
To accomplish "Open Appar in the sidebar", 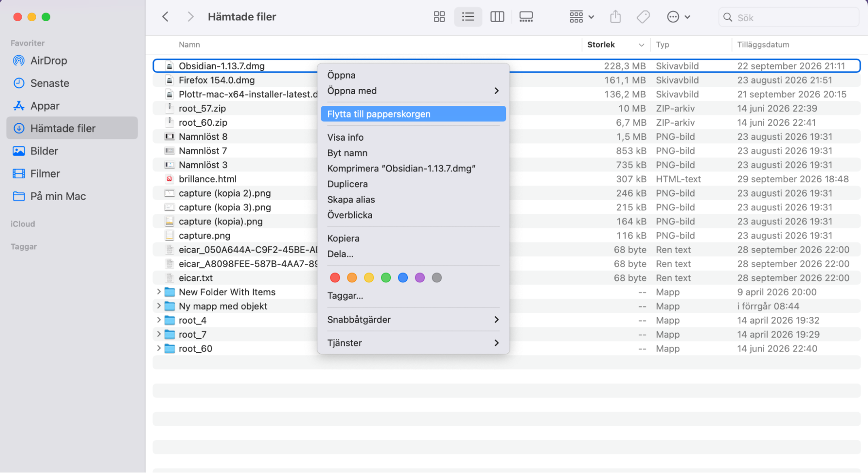I will point(72,106).
